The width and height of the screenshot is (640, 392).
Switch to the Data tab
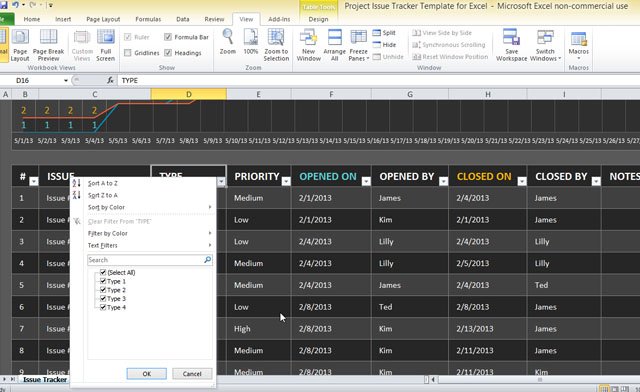[182, 19]
